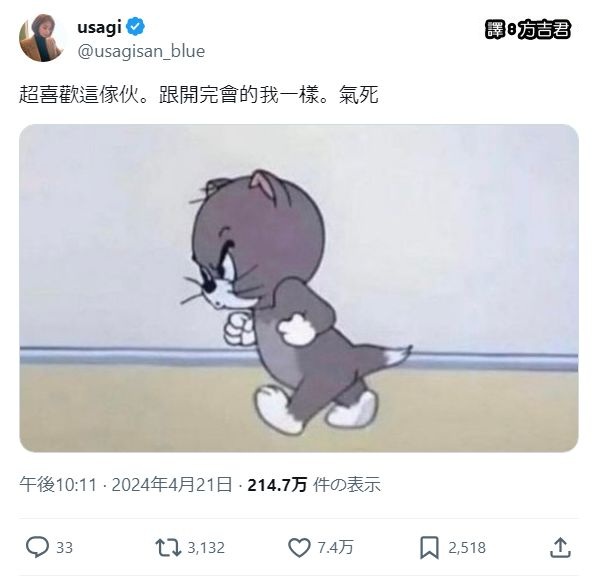Click the 214.7万 view count

coord(277,485)
